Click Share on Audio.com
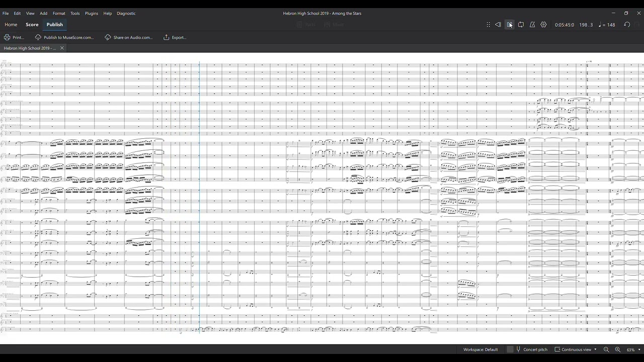Image resolution: width=644 pixels, height=362 pixels. coord(129,37)
